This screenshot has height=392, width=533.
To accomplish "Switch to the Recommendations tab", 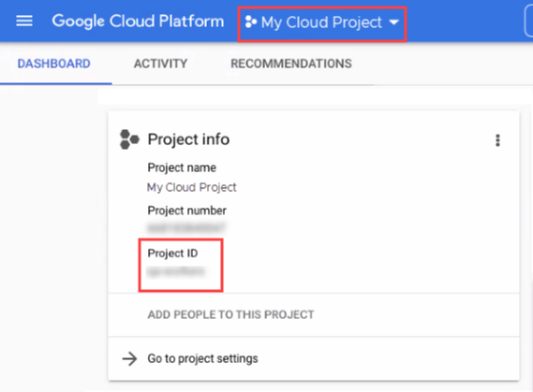I will pyautogui.click(x=291, y=64).
